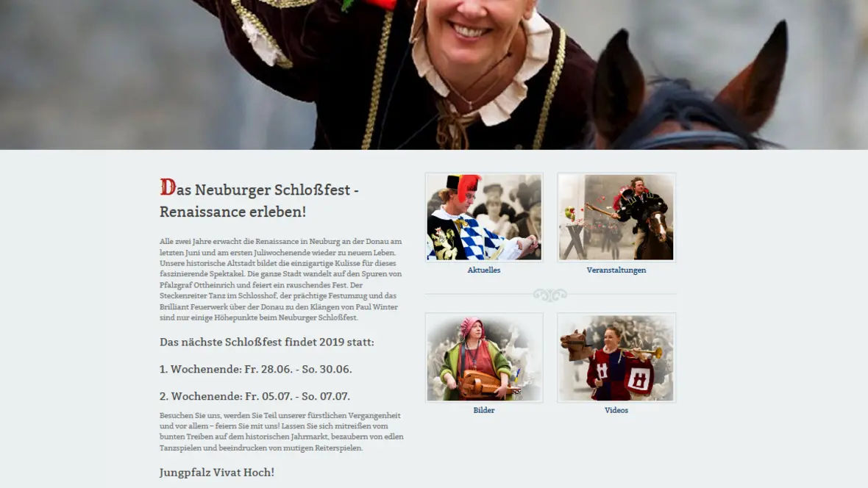Select the 2. Wochenende date line
The width and height of the screenshot is (868, 488).
[255, 396]
